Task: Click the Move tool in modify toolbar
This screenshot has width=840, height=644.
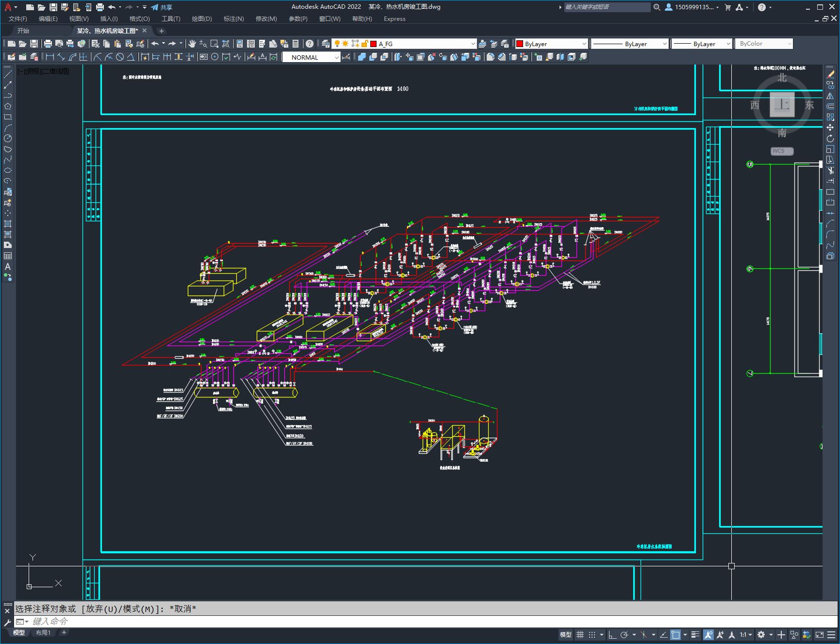Action: click(x=830, y=128)
